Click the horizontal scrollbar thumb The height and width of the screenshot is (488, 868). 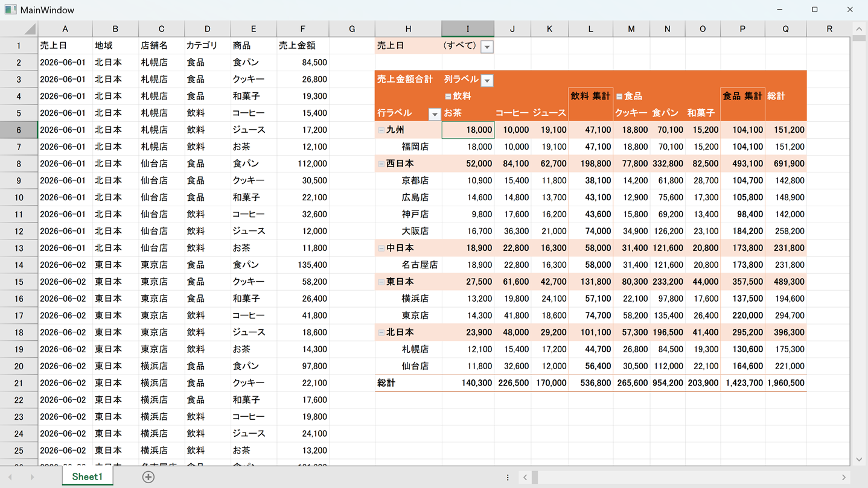click(x=534, y=477)
